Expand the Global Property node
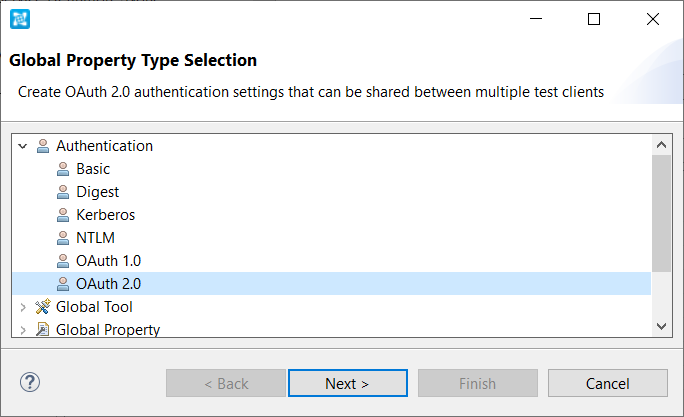The image size is (684, 417). 23,330
